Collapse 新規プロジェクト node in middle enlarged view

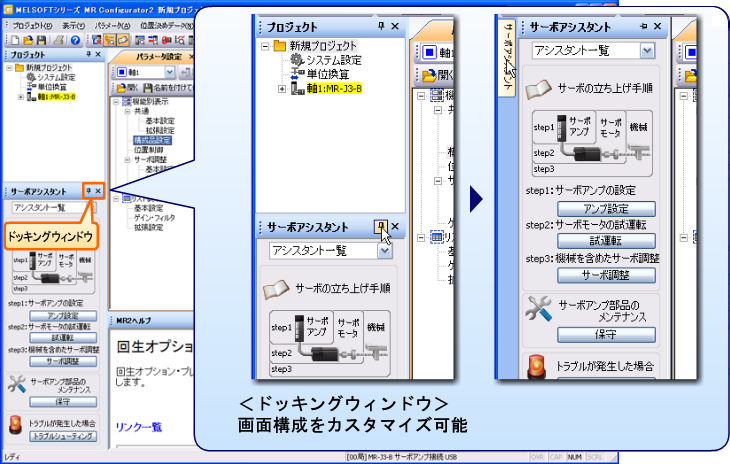[x=265, y=46]
